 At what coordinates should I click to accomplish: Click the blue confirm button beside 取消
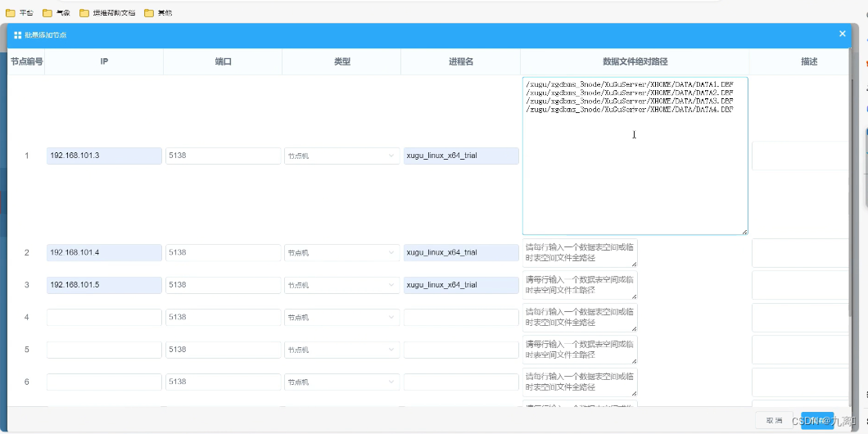coord(817,421)
